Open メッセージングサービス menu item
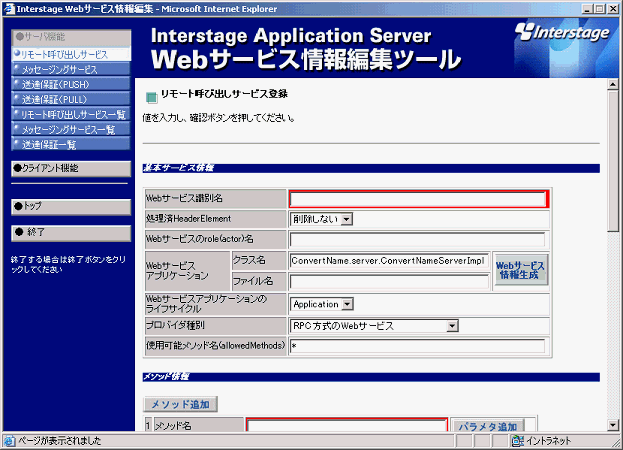Image resolution: width=623 pixels, height=450 pixels. pos(71,70)
